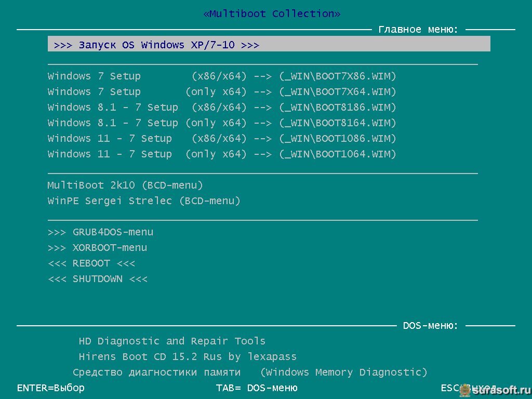Pick Windows 11 - 7 Setup (only x64) BOOT1064.WIM
Screen dimensions: 532x399
(x=222, y=154)
